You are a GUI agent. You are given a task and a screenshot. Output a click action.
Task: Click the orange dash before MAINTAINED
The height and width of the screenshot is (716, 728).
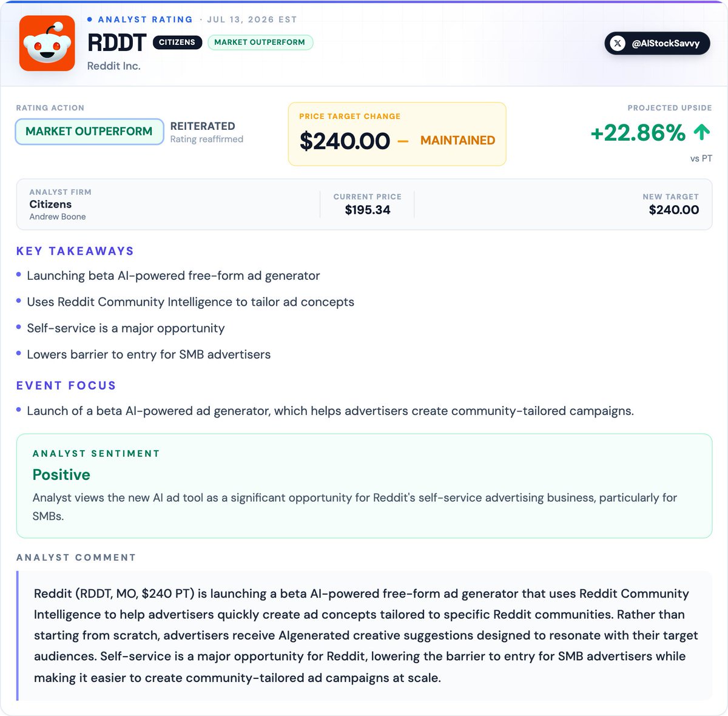click(403, 141)
